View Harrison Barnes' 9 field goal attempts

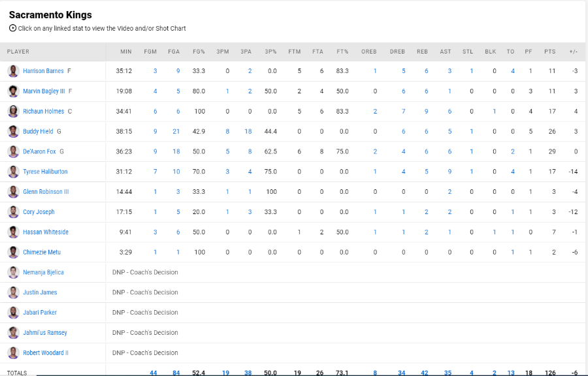(178, 70)
